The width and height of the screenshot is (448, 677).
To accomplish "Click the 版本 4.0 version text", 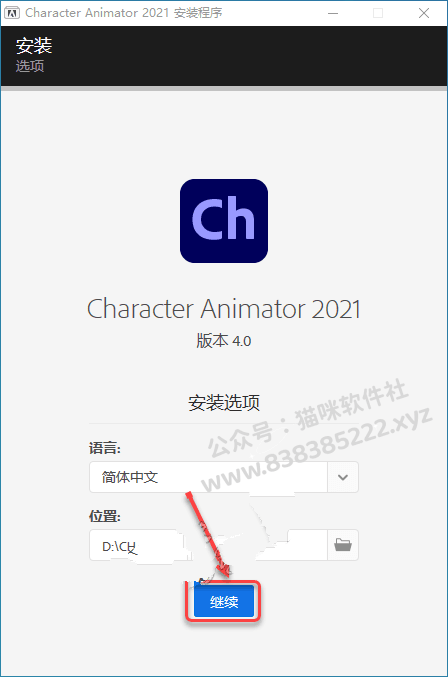I will tap(224, 341).
